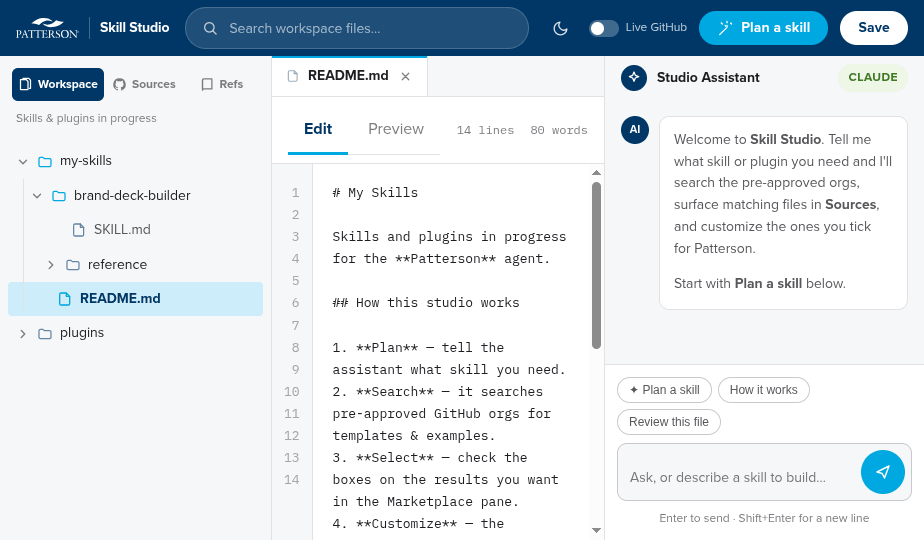
Task: Click '## How this studio works' line
Action: pos(425,302)
